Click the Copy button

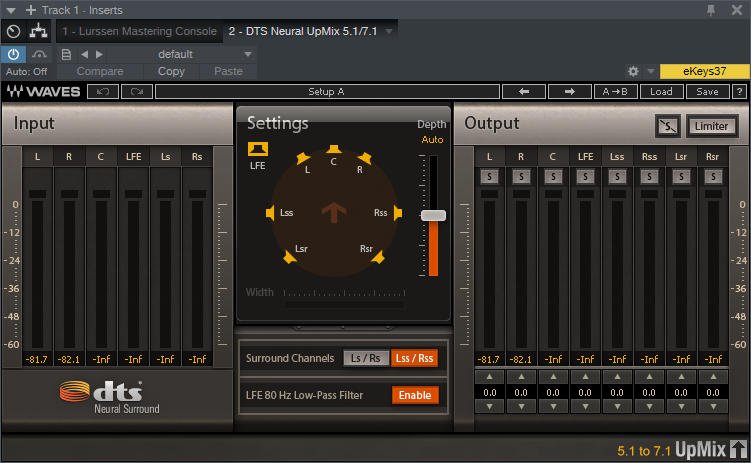pyautogui.click(x=171, y=71)
